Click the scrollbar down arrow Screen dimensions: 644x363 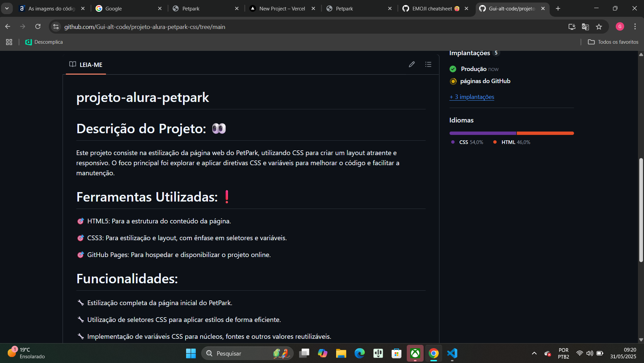pos(641,340)
